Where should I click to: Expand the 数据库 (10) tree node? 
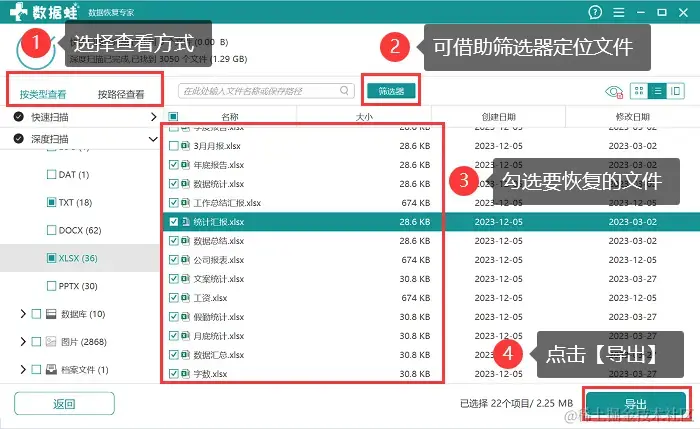pos(23,314)
